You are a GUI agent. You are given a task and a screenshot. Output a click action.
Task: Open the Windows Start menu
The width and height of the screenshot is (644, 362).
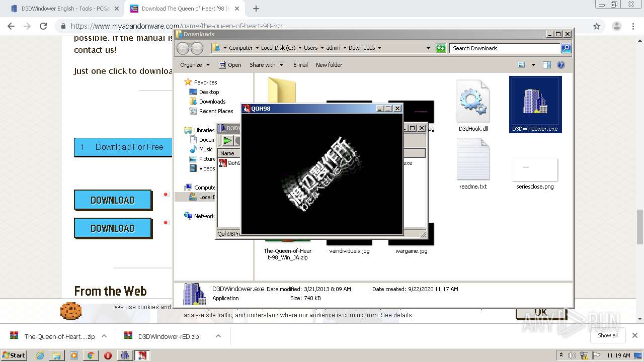[14, 355]
